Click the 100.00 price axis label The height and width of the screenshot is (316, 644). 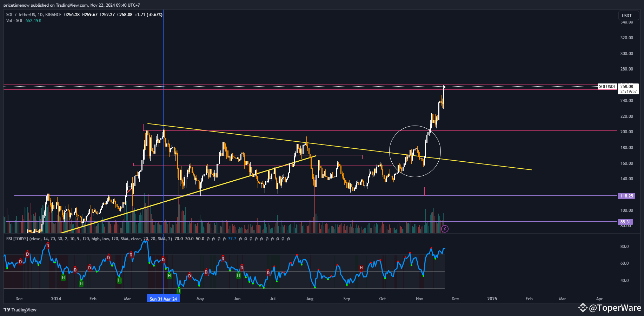(627, 210)
